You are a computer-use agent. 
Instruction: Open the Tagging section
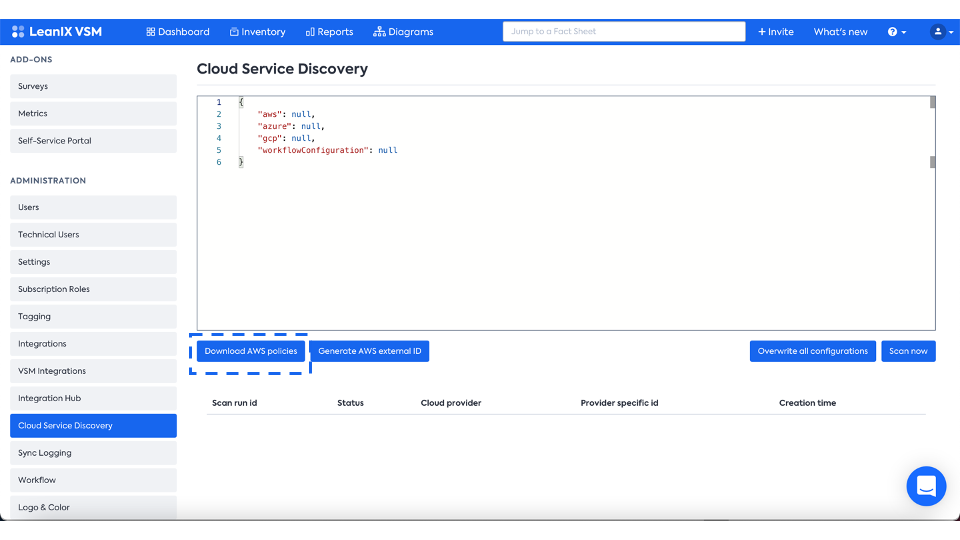(93, 317)
